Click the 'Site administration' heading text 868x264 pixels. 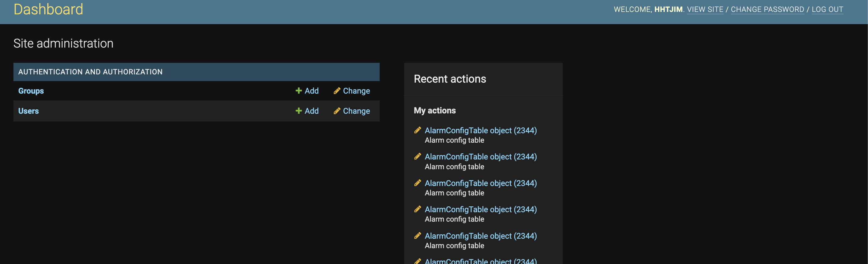63,43
